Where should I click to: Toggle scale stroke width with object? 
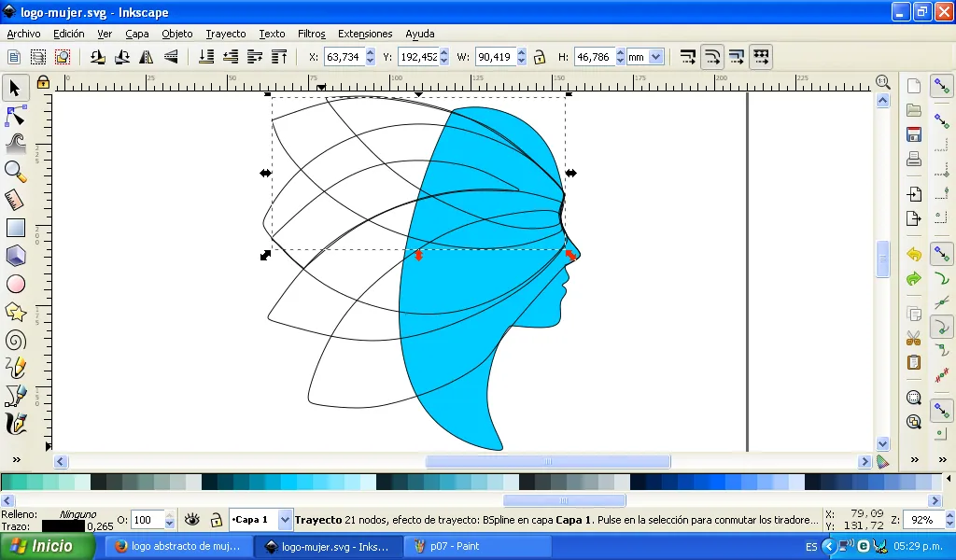click(688, 57)
